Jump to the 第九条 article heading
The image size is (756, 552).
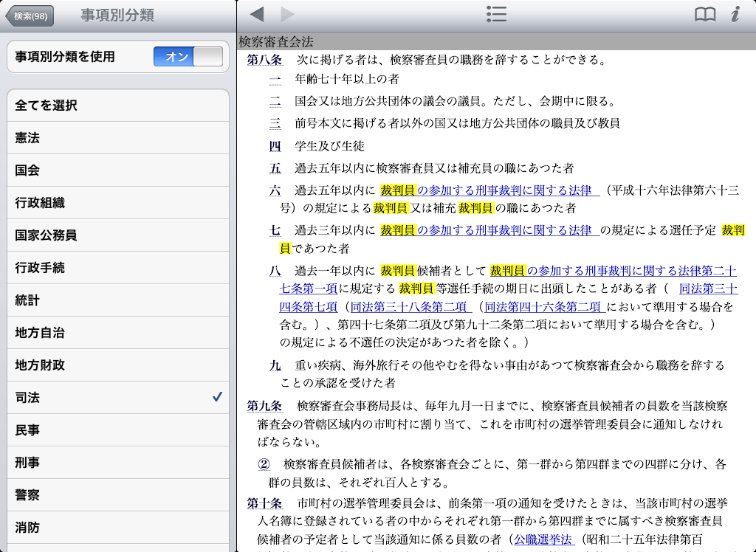[x=264, y=406]
